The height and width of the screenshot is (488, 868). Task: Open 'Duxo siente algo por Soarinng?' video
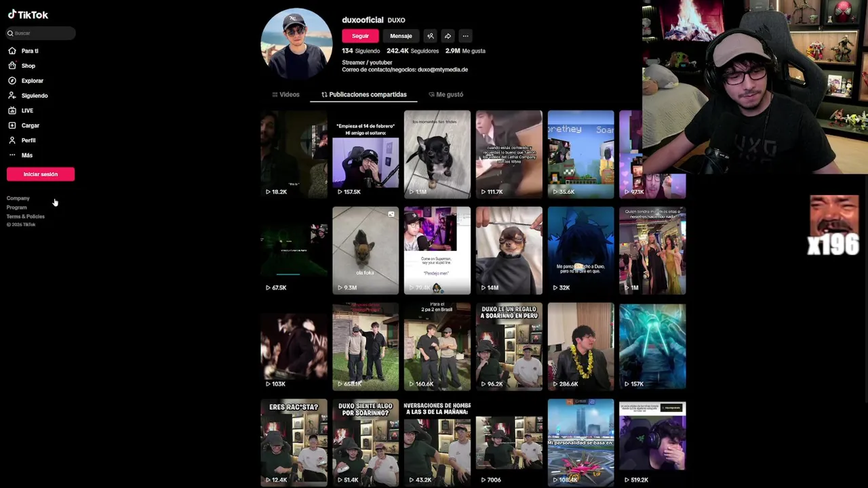(366, 443)
